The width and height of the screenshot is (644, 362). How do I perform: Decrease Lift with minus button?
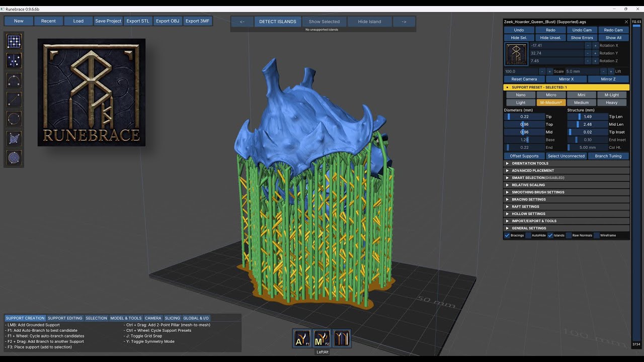click(603, 71)
